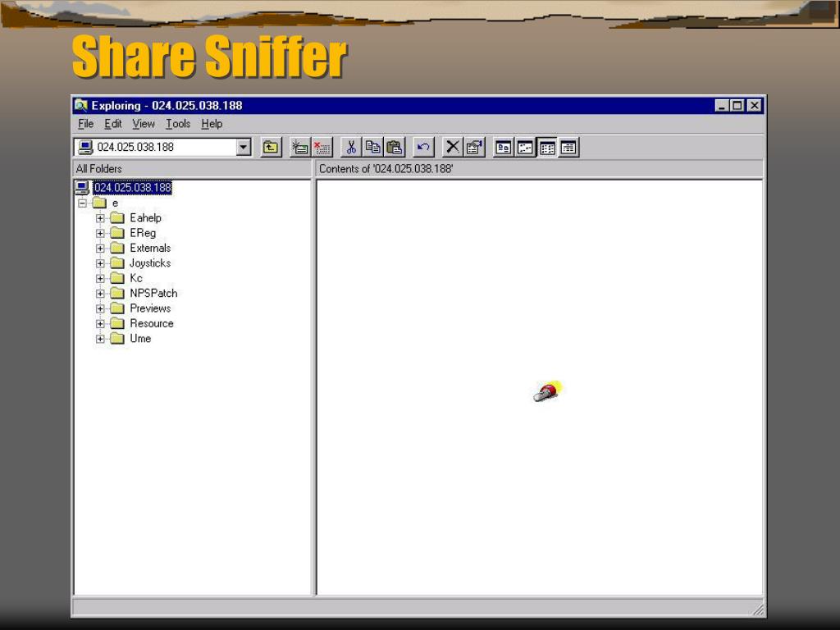Select the Previews folder label
840x630 pixels.
(x=151, y=308)
